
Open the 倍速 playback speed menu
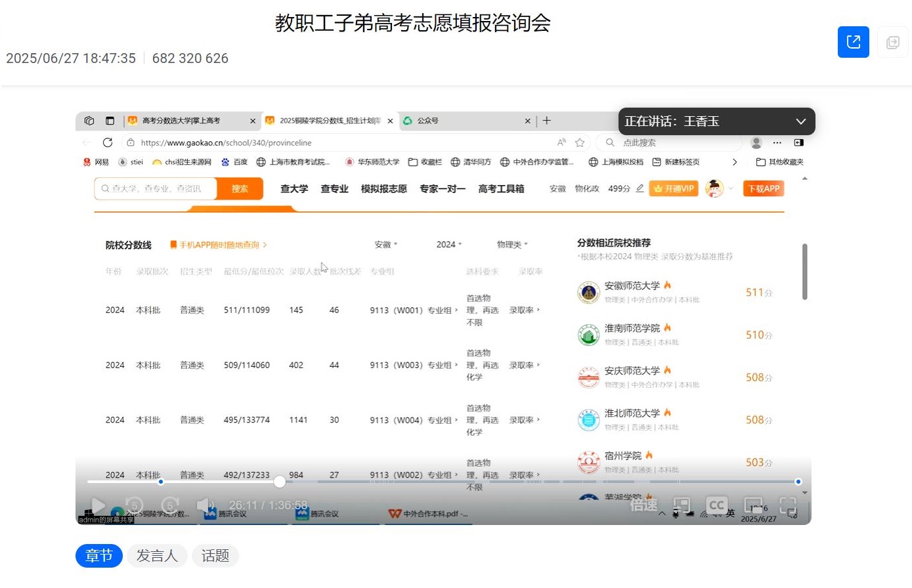pos(643,505)
